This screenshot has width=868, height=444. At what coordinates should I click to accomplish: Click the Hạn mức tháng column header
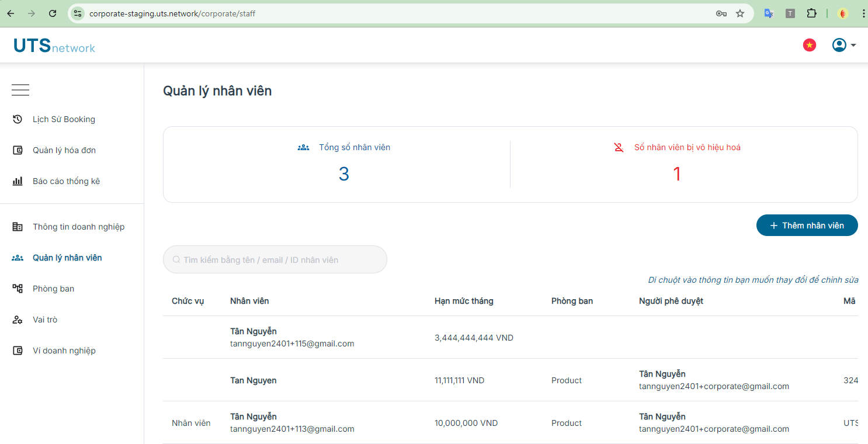click(464, 301)
